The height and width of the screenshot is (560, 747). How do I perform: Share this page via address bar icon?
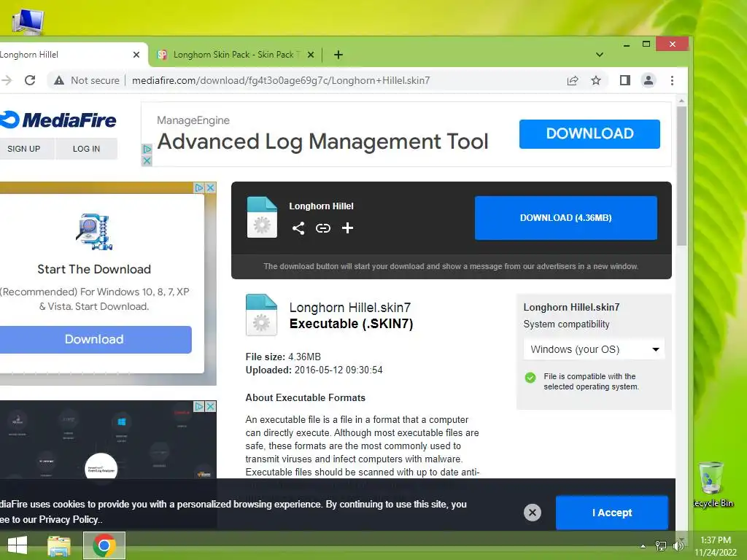coord(573,80)
